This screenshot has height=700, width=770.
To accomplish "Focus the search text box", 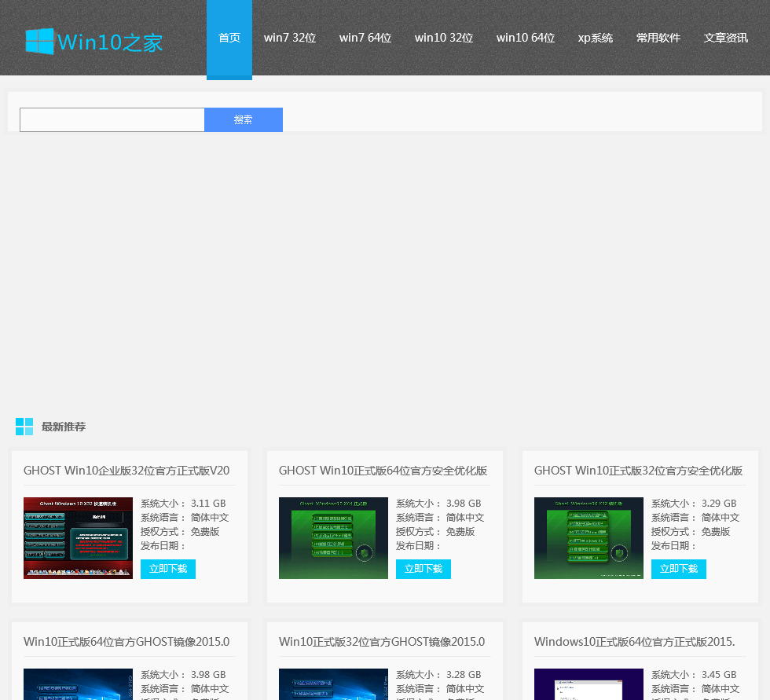I will (112, 119).
